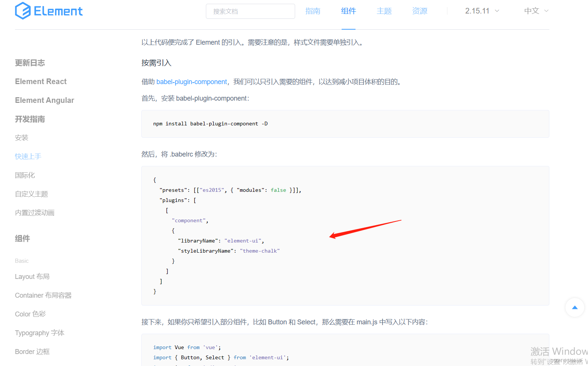The height and width of the screenshot is (366, 588).
Task: Open 国际化 page
Action: point(25,175)
